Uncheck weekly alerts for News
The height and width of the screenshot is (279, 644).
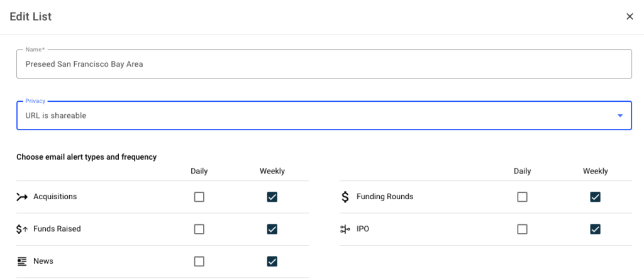tap(272, 261)
